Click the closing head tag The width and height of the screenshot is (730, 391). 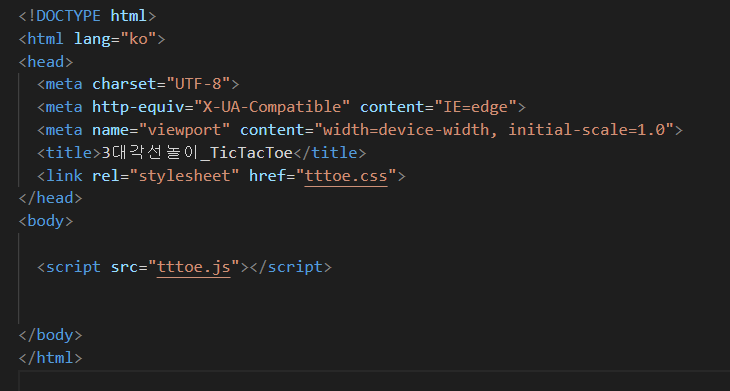tap(50, 198)
